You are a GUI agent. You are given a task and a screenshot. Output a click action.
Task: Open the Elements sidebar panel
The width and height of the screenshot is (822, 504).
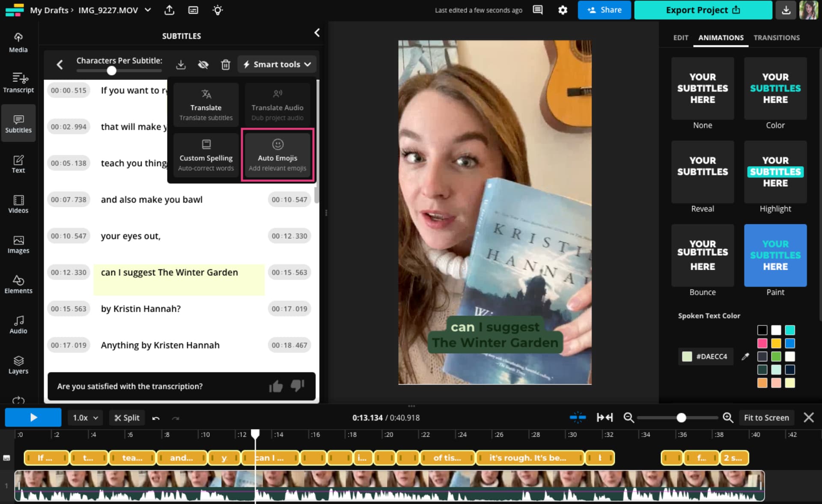(x=18, y=284)
